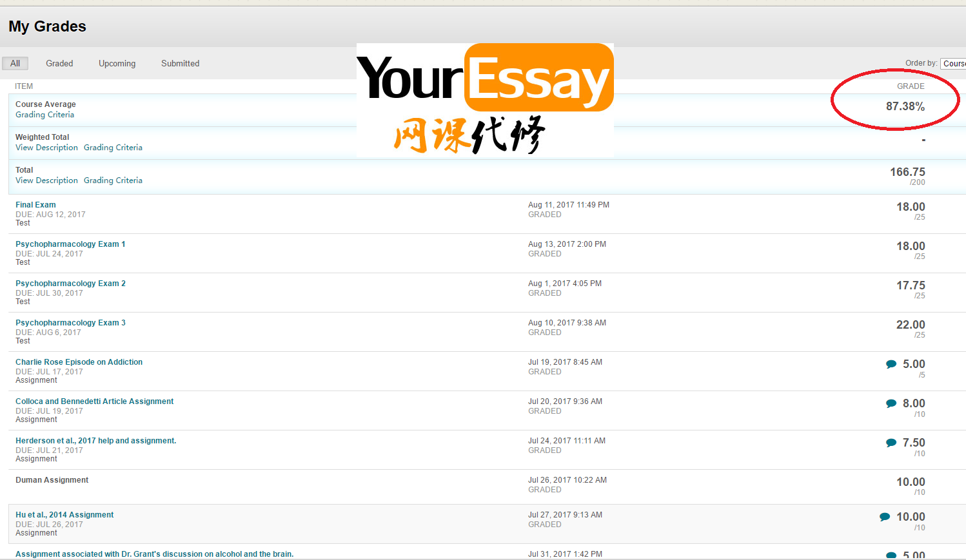966x560 pixels.
Task: Click the 22.00 score for Exam 3
Action: 911,325
